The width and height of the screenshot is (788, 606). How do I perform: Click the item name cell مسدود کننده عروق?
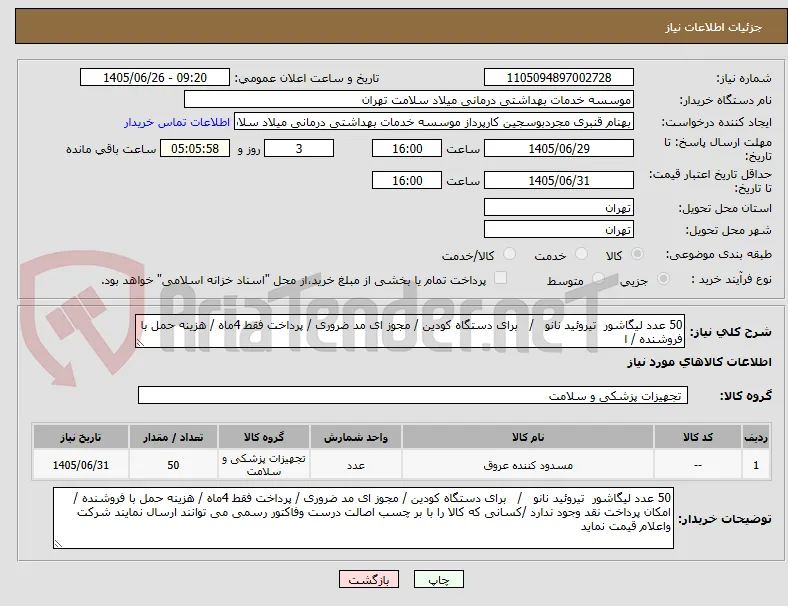coord(528,465)
